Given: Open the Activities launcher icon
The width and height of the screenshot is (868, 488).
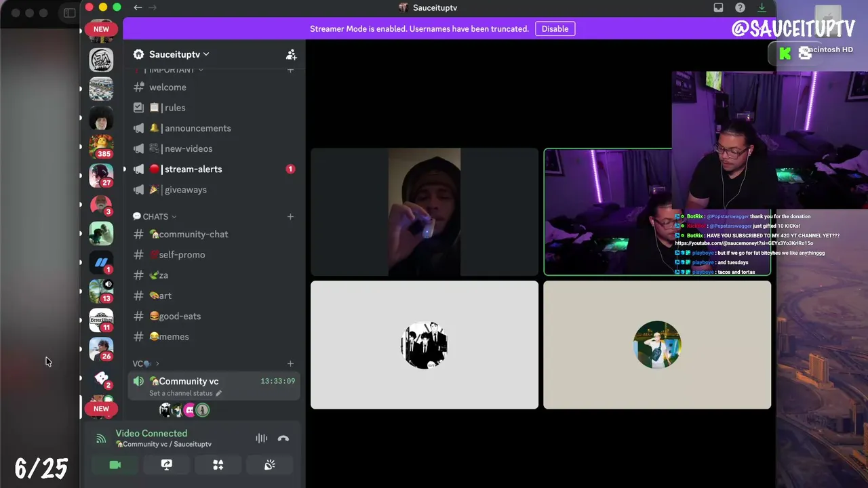Looking at the screenshot, I should 218,464.
